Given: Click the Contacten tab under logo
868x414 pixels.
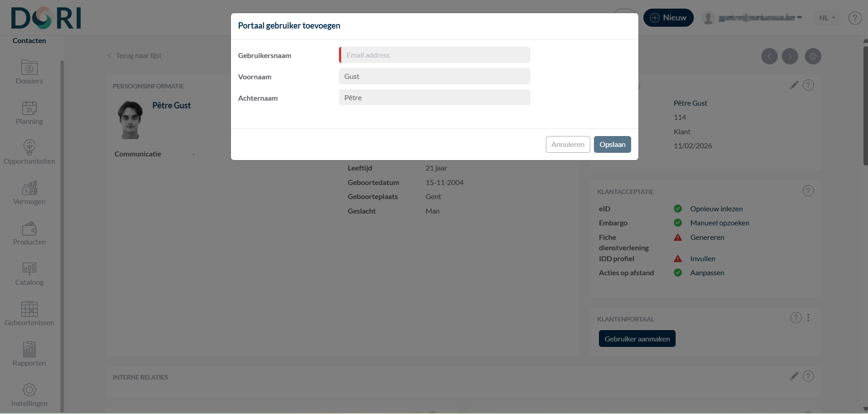Looking at the screenshot, I should coord(29,41).
